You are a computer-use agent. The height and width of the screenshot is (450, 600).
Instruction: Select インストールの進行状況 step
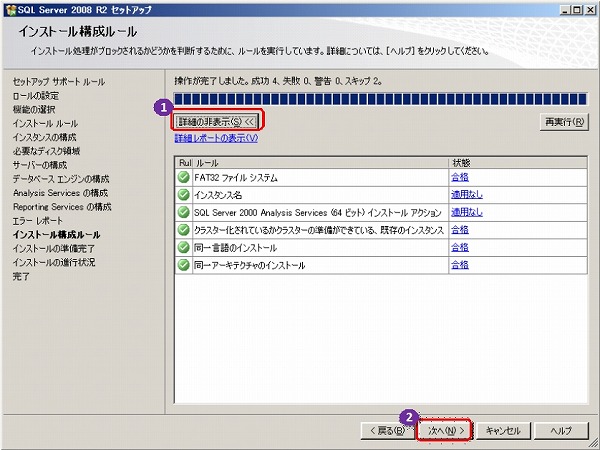pos(54,262)
